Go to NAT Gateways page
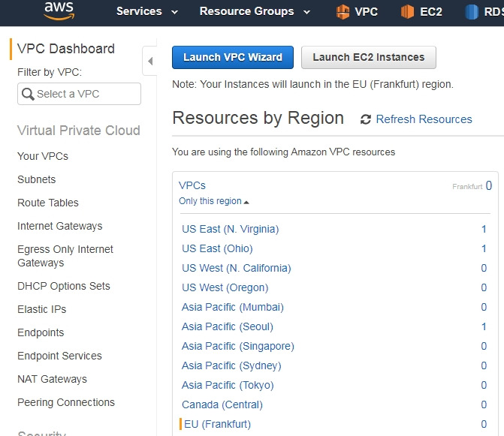The height and width of the screenshot is (436, 504). [x=52, y=379]
